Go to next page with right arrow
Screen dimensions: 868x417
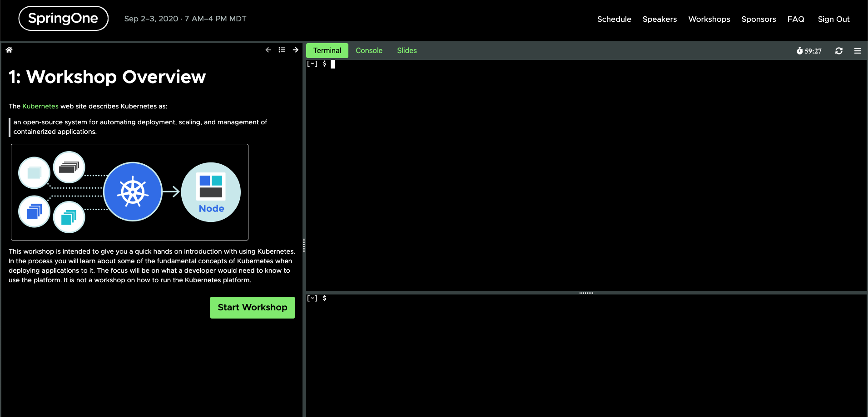(x=296, y=50)
